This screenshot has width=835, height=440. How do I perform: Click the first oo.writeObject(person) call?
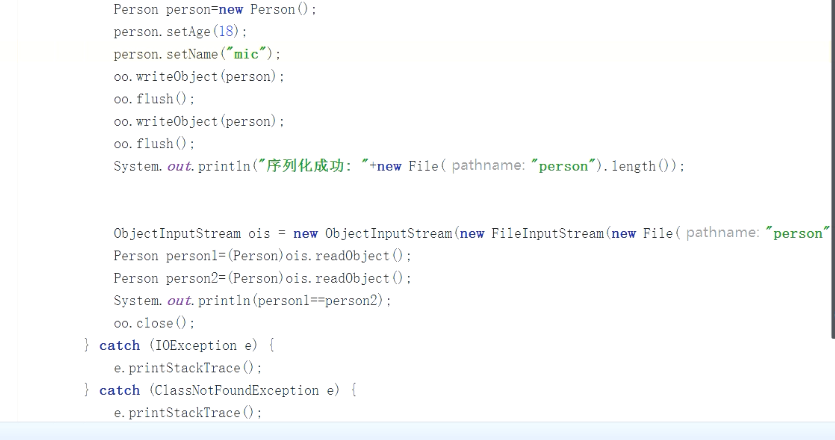pos(199,76)
